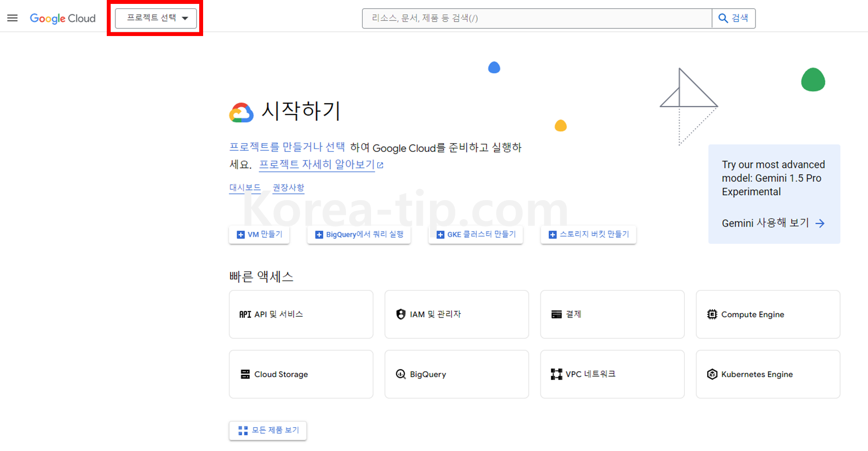Open the BigQuery quick access card
The height and width of the screenshot is (451, 868).
[457, 374]
